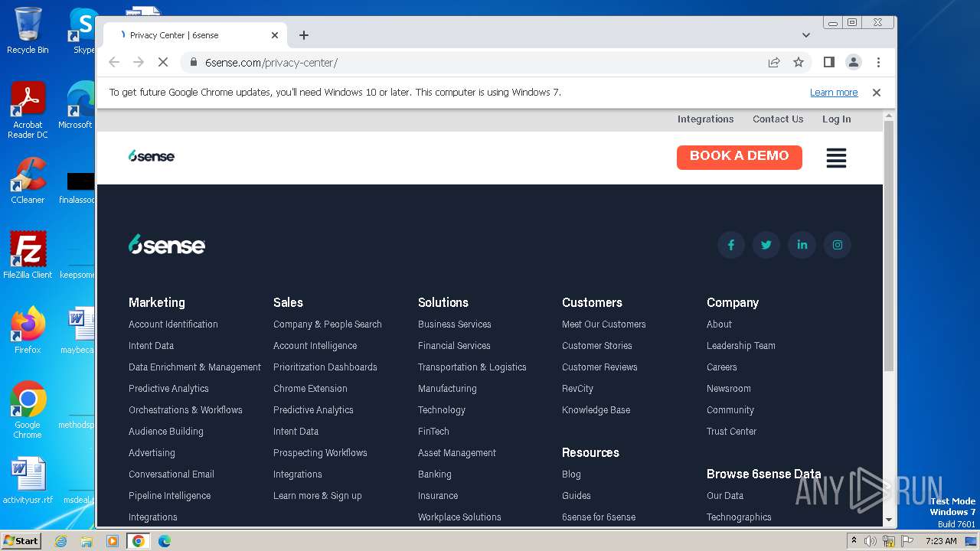
Task: Open Conversational Email link
Action: [171, 474]
